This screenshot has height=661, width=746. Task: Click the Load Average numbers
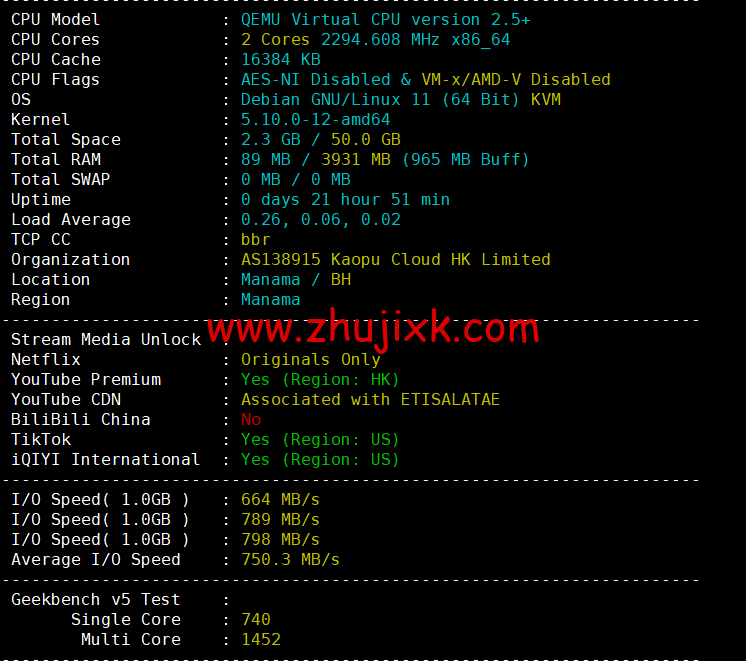(320, 219)
